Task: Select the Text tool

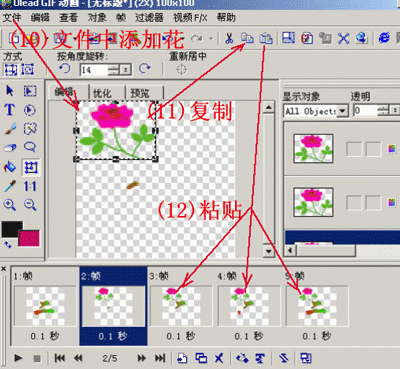Action: [10, 110]
